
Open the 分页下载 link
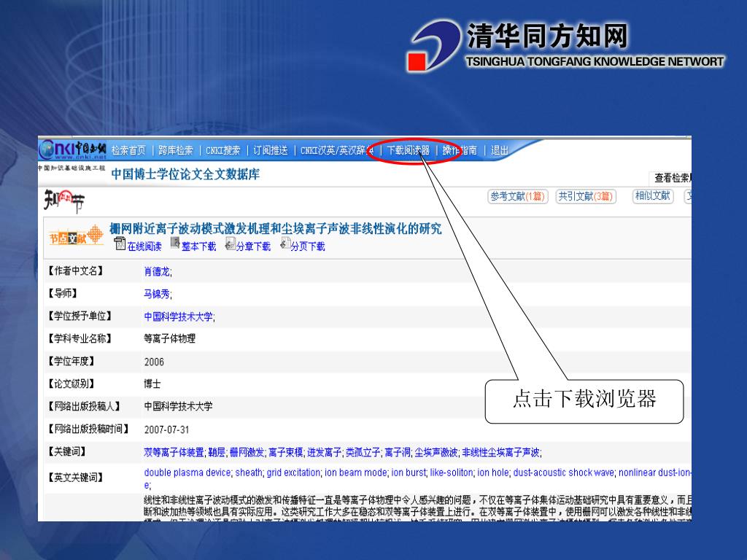[308, 246]
